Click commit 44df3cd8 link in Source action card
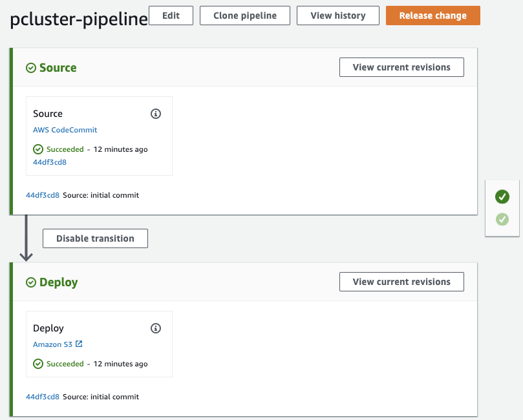This screenshot has width=523, height=420. [x=50, y=162]
